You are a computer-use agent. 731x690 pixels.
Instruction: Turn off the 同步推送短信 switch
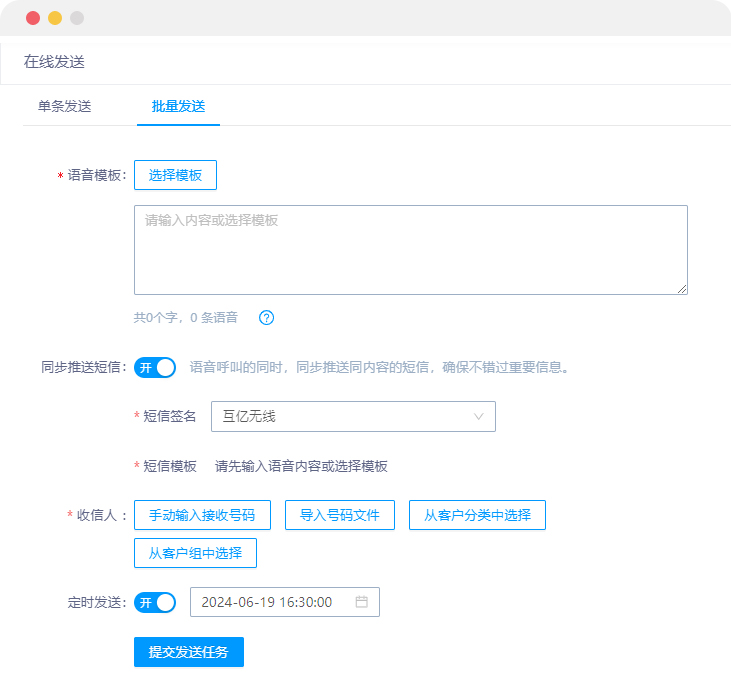pyautogui.click(x=155, y=367)
